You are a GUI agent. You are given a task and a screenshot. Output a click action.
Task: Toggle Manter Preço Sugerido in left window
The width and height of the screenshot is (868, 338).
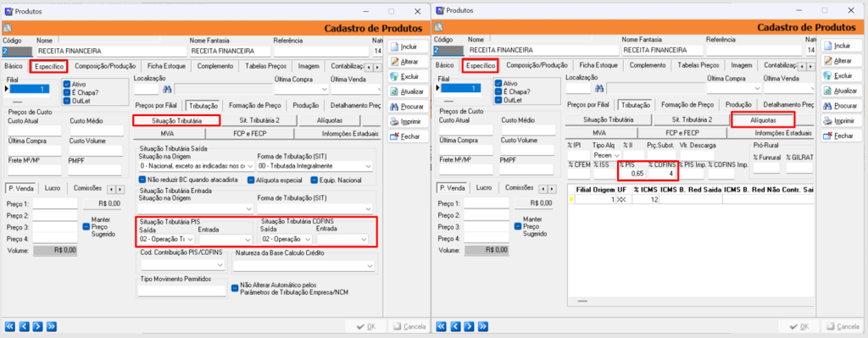pyautogui.click(x=86, y=226)
